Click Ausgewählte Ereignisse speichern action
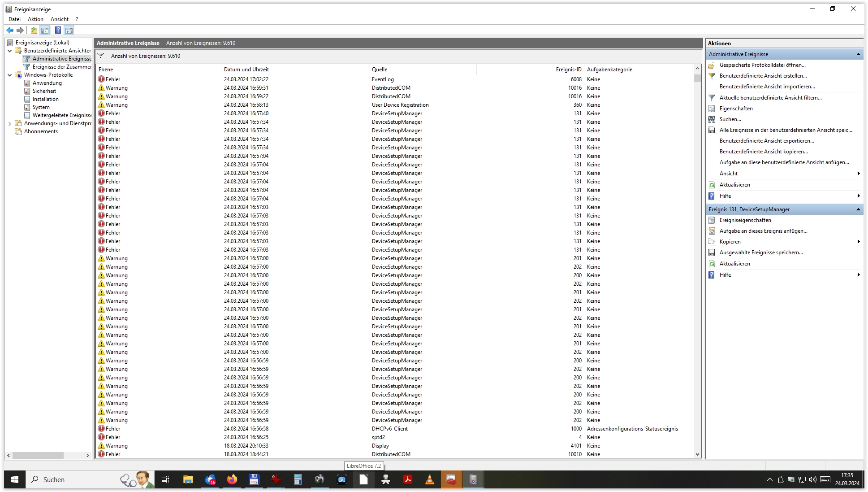The image size is (868, 492). [x=761, y=253]
